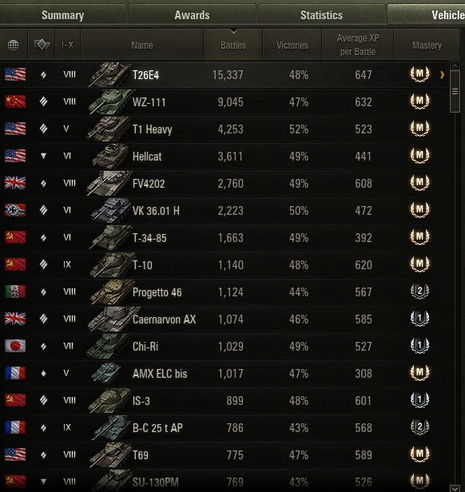Switch to the Summary tab

click(x=63, y=15)
